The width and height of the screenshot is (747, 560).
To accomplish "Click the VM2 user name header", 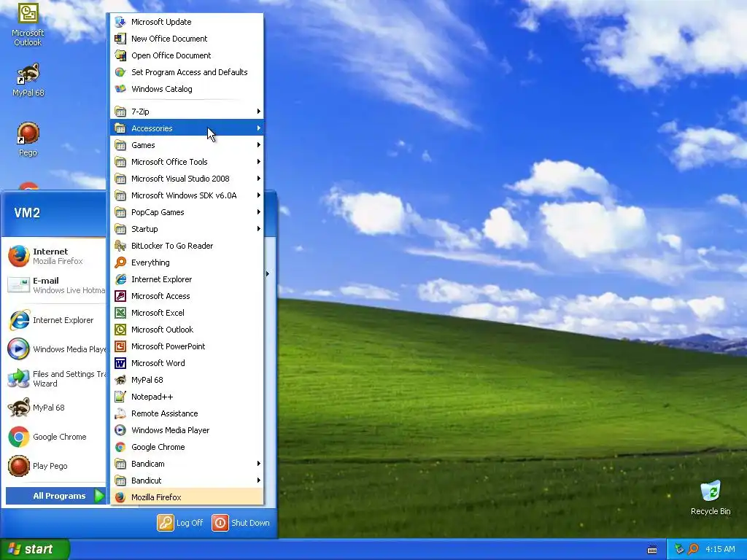I will tap(27, 213).
